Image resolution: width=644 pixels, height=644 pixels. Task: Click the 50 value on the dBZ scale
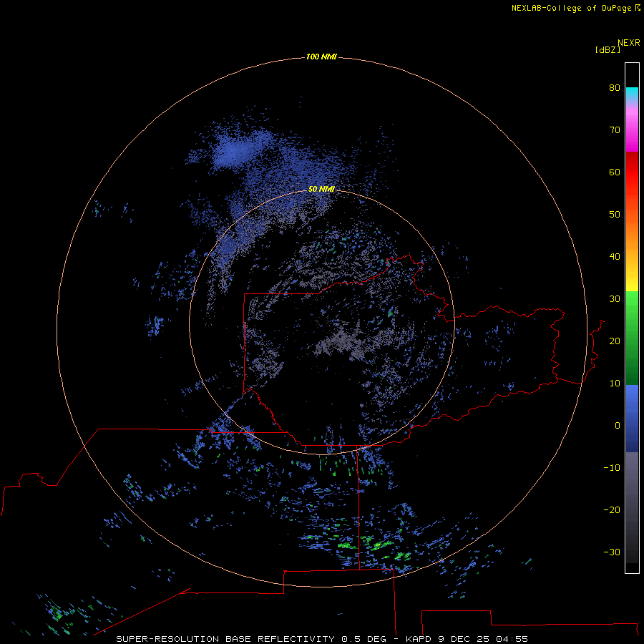click(x=615, y=215)
